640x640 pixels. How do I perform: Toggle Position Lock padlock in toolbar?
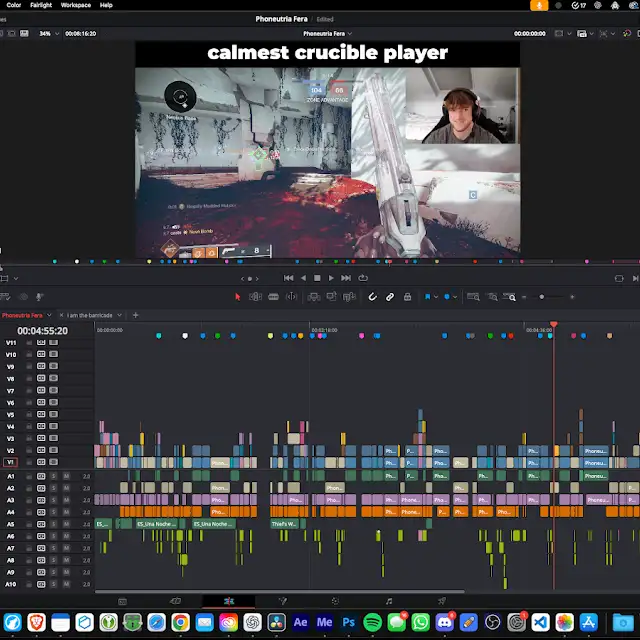point(407,297)
